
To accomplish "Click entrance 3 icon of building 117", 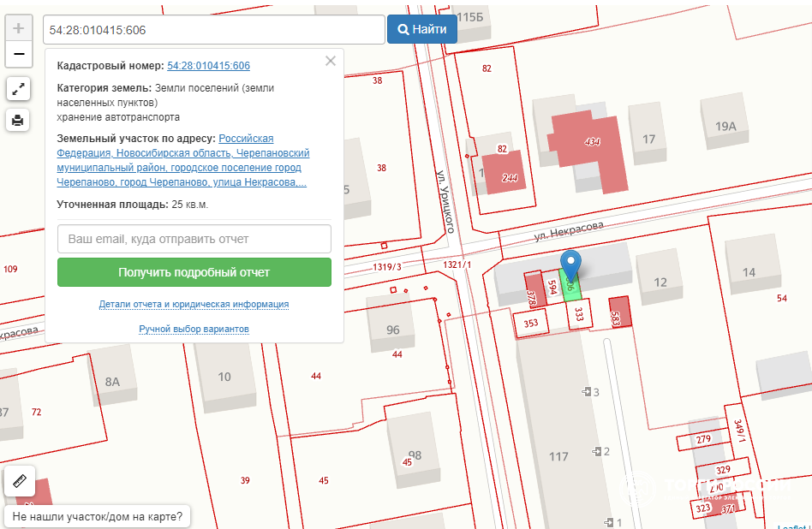I will pos(587,392).
